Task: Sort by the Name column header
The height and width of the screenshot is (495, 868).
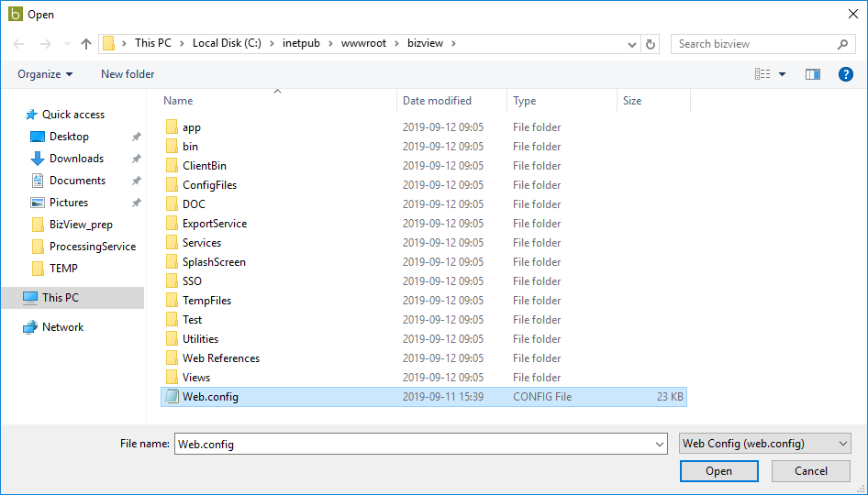Action: [x=178, y=101]
